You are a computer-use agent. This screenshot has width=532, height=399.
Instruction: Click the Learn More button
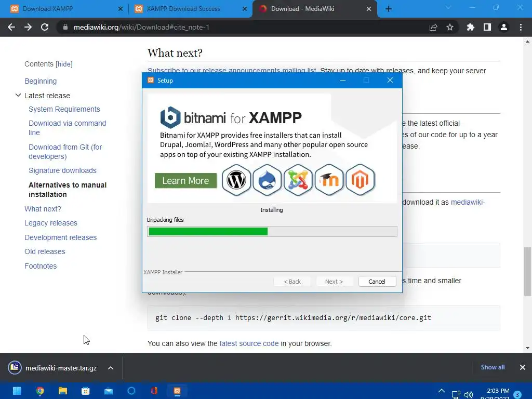[x=185, y=180]
